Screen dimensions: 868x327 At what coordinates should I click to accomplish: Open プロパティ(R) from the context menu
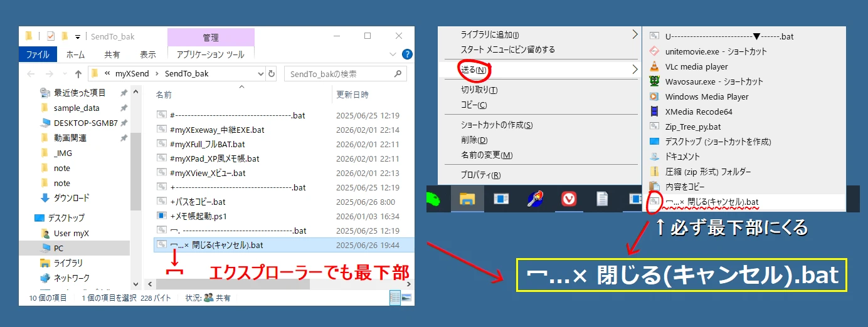point(481,175)
